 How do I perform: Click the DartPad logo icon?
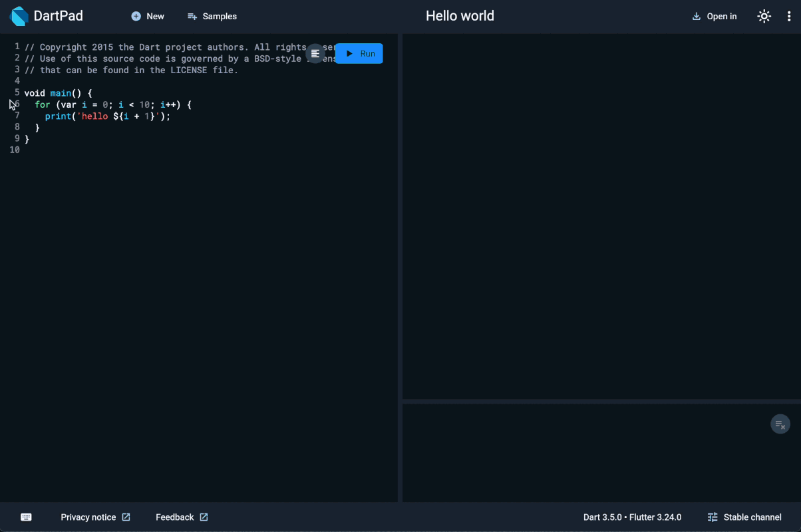pos(20,16)
